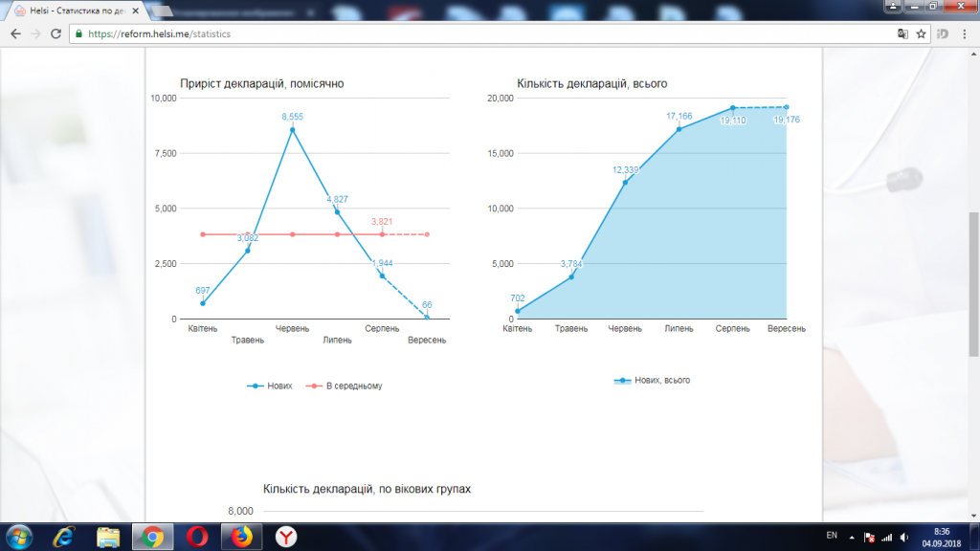Toggle the В середньому legend series
This screenshot has height=551, width=980.
[344, 386]
